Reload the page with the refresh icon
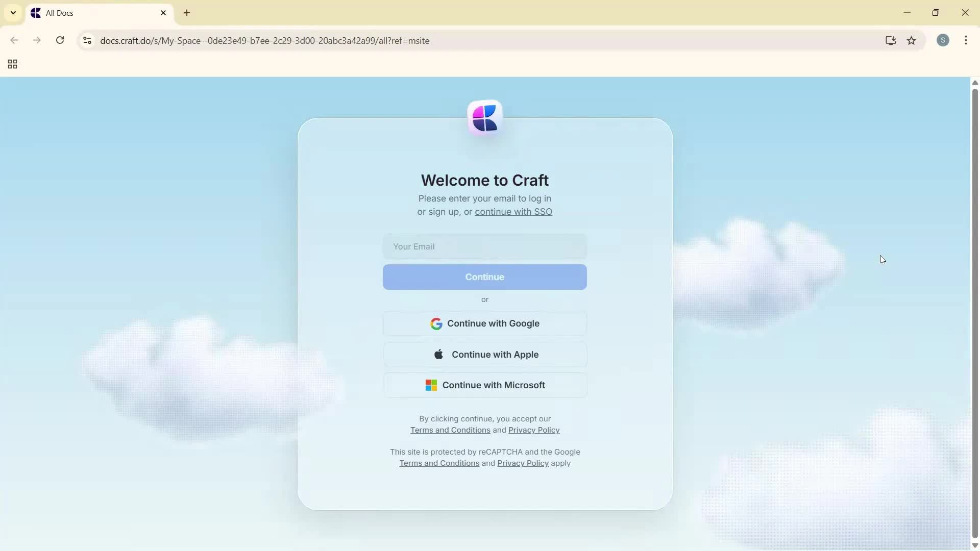 (60, 40)
